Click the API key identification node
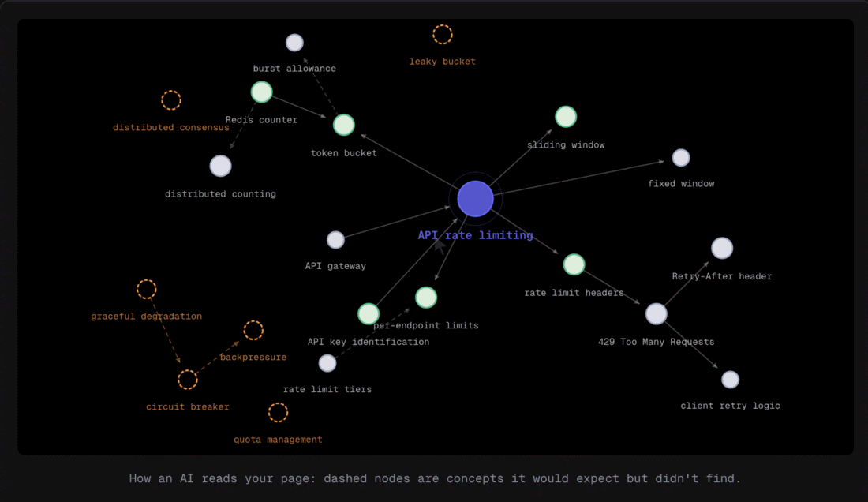This screenshot has height=502, width=868. point(369,314)
